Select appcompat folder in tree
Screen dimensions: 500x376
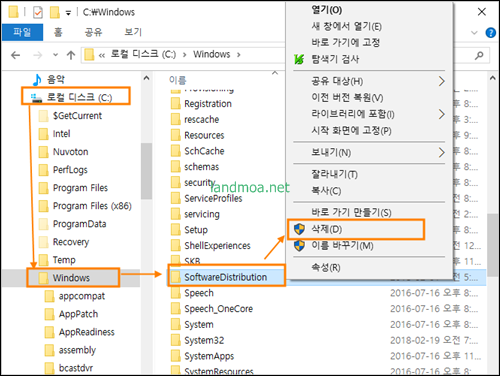click(82, 296)
